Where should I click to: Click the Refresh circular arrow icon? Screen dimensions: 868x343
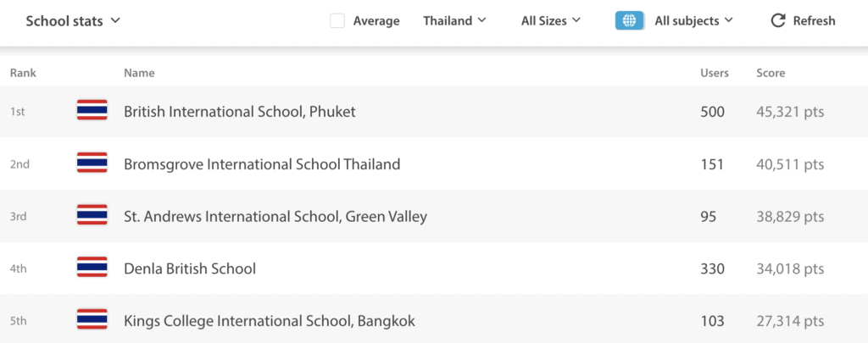tap(778, 21)
